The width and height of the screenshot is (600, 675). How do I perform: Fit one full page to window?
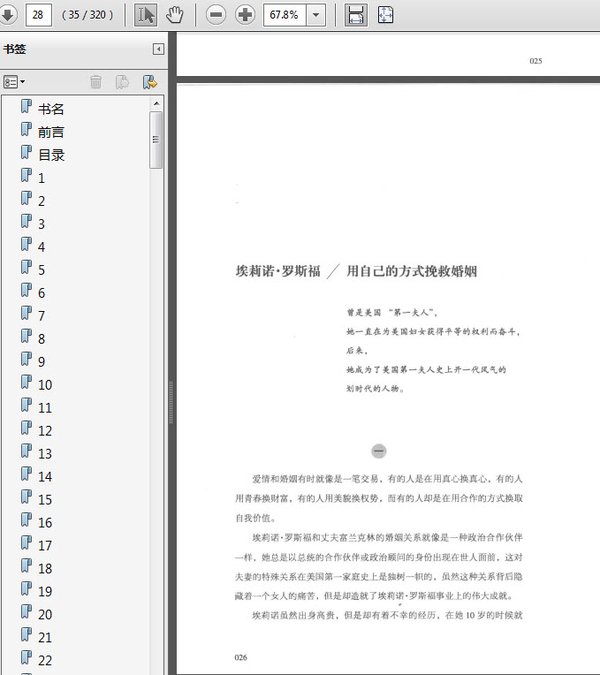[385, 15]
